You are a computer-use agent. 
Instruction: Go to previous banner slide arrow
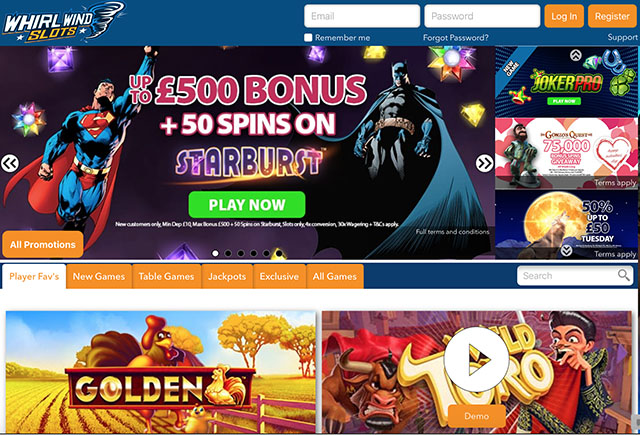click(x=10, y=163)
